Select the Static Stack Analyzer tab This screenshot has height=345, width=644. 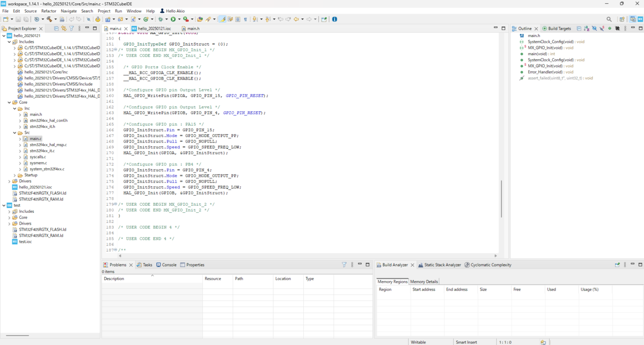[440, 265]
